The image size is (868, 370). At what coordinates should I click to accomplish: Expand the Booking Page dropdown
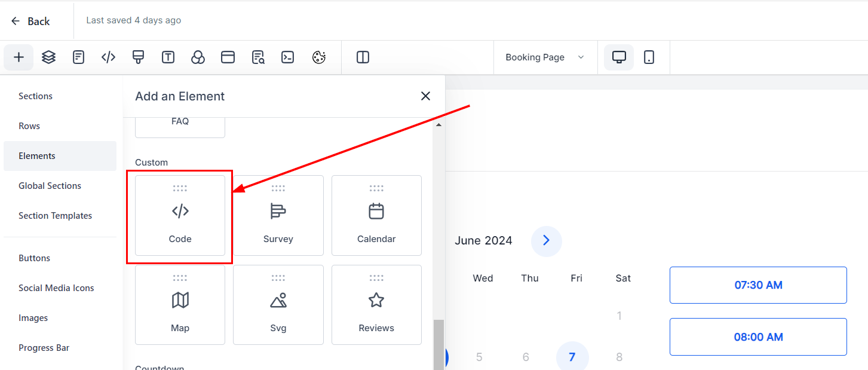(544, 57)
